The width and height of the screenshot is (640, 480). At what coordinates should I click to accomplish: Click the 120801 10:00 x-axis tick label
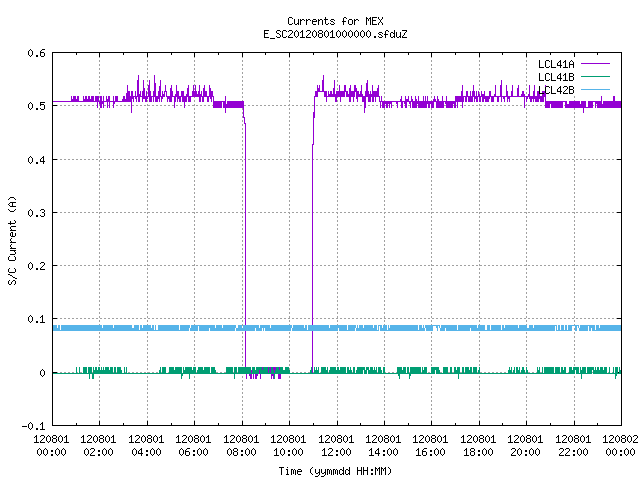coord(288,445)
